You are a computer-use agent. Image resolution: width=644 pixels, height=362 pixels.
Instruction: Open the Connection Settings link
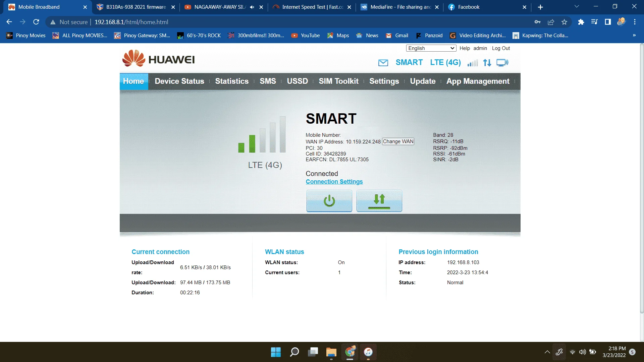click(334, 182)
